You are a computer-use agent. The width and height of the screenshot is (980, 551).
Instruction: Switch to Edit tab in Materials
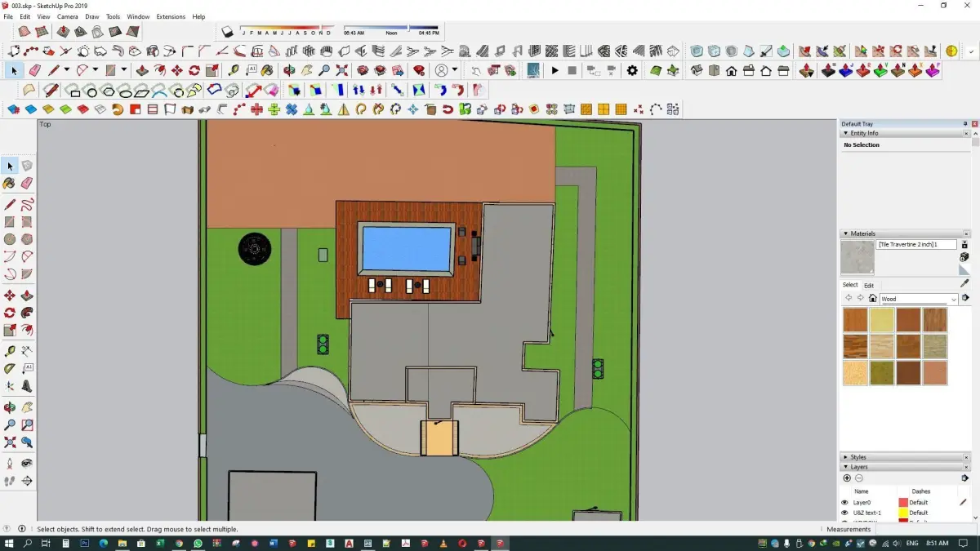click(869, 286)
